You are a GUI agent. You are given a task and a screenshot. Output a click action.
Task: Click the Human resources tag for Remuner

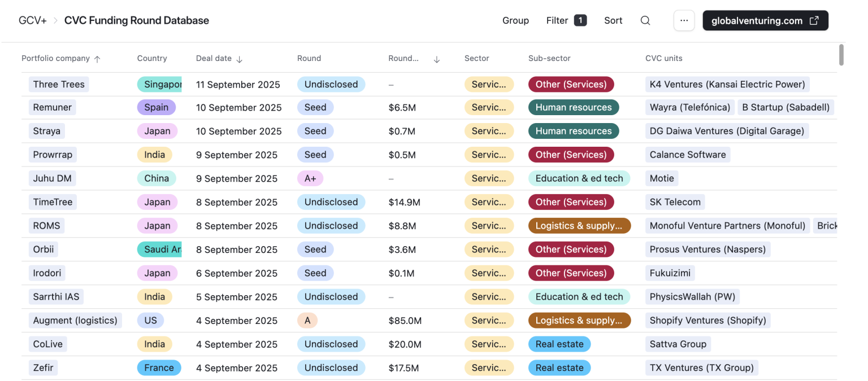573,108
